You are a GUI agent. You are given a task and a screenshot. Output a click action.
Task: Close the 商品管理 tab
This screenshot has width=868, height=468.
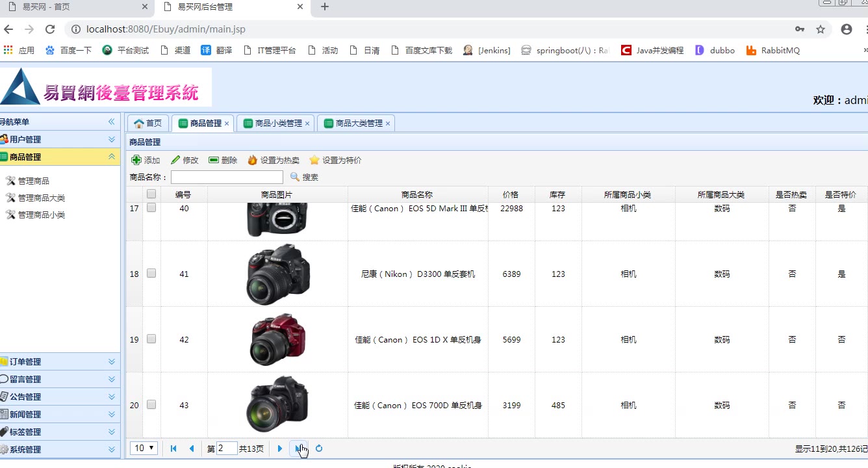pos(227,123)
